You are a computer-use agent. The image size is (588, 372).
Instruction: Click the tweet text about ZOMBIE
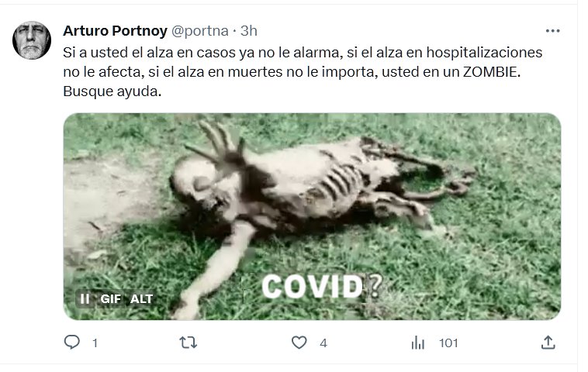coord(303,71)
